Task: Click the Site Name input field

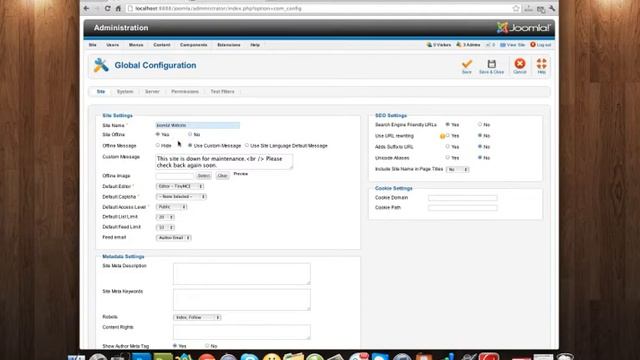Action: 198,125
